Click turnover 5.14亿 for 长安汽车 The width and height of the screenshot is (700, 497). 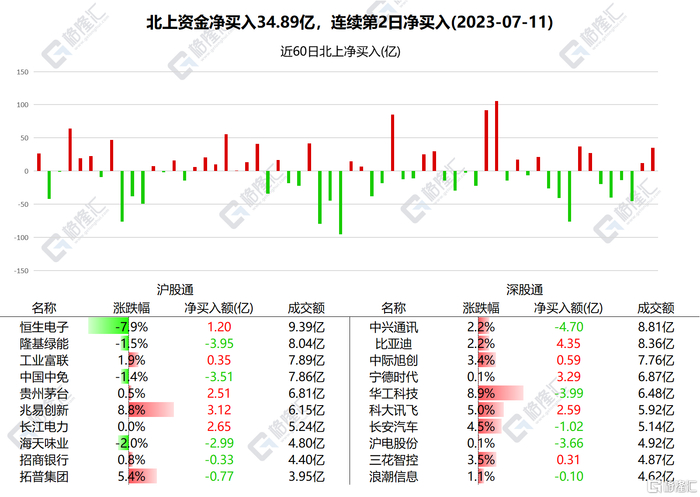[655, 426]
